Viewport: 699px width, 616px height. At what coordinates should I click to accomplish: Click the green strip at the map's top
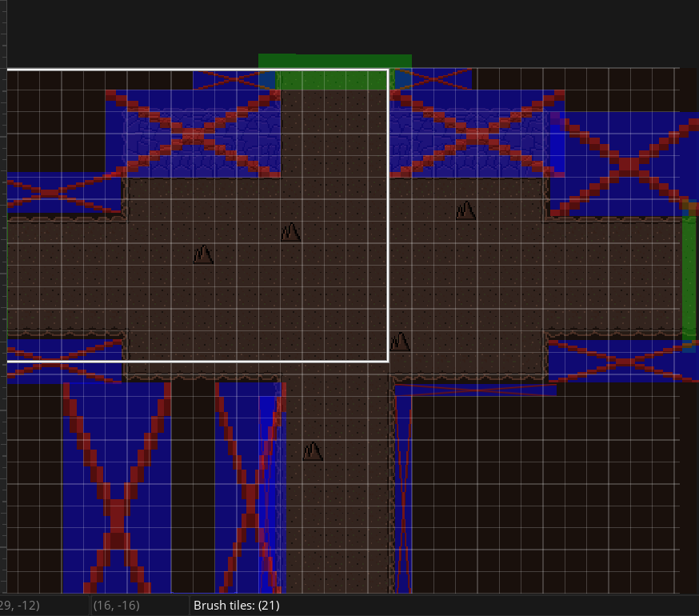[x=334, y=62]
